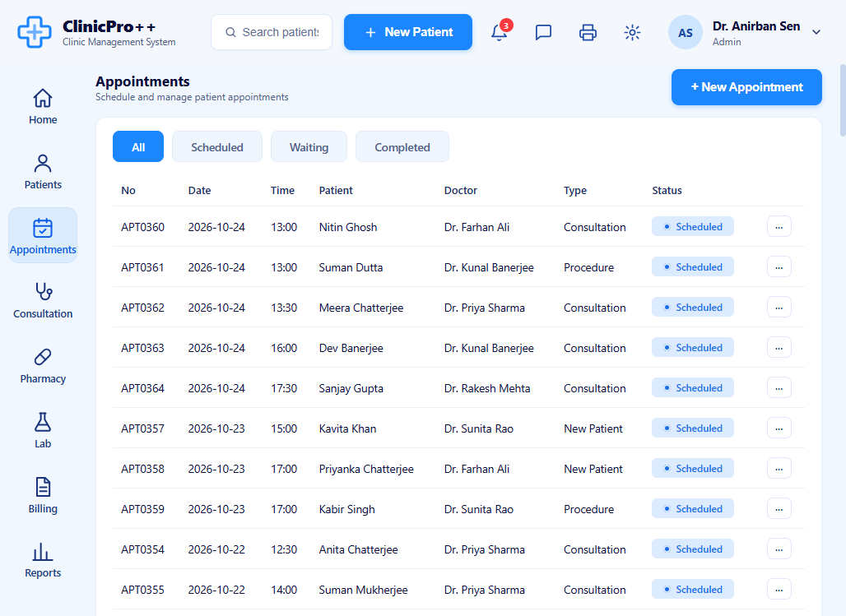Open Billing document section

43,494
